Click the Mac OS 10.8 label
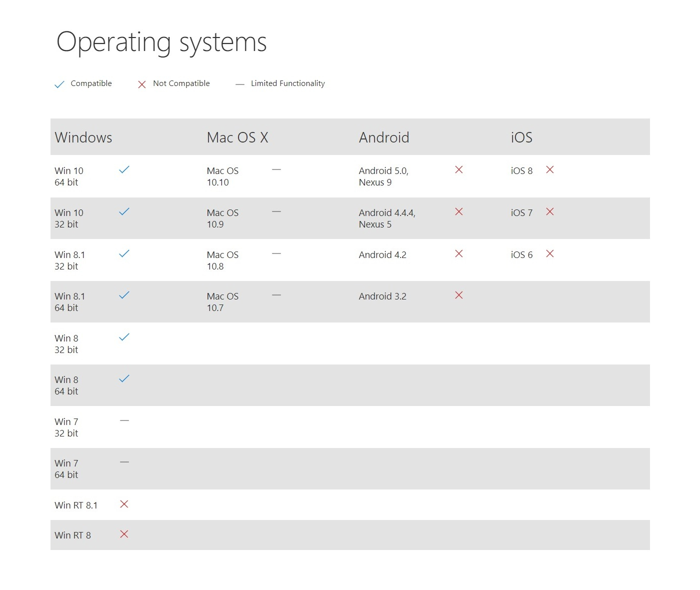 click(x=222, y=260)
